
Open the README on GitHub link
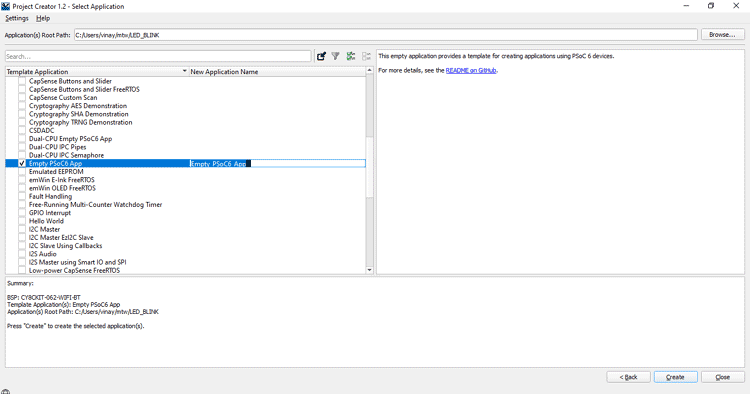tap(471, 70)
